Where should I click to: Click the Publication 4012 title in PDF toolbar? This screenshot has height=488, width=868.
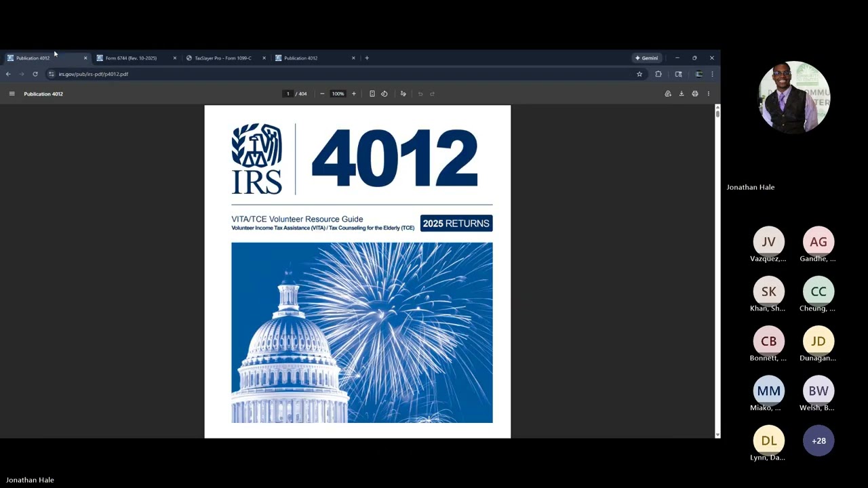(43, 94)
